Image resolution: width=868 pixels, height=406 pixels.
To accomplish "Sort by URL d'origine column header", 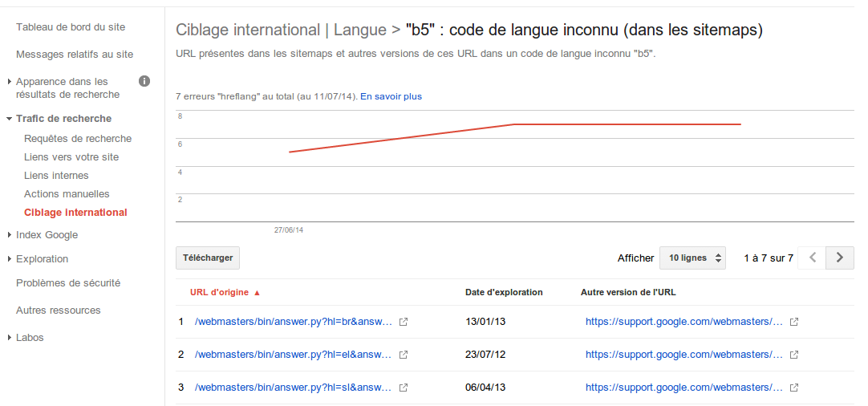I will [x=219, y=292].
